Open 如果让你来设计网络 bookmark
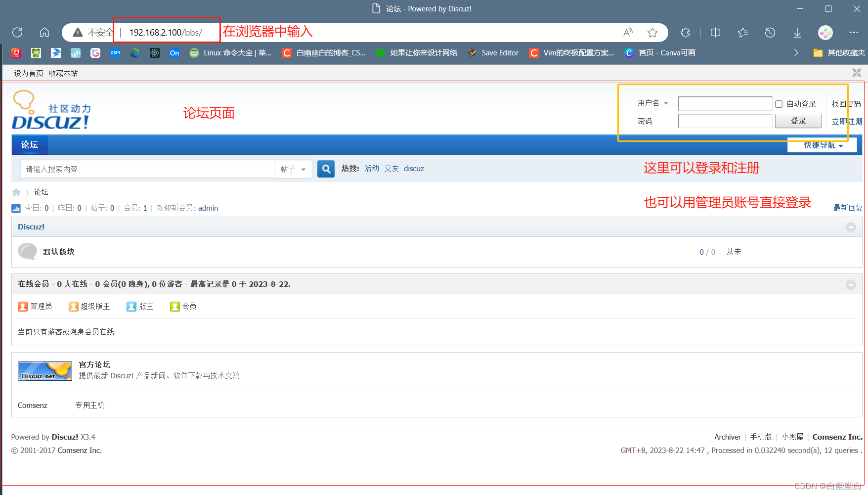Viewport: 868px width, 495px height. [x=416, y=53]
